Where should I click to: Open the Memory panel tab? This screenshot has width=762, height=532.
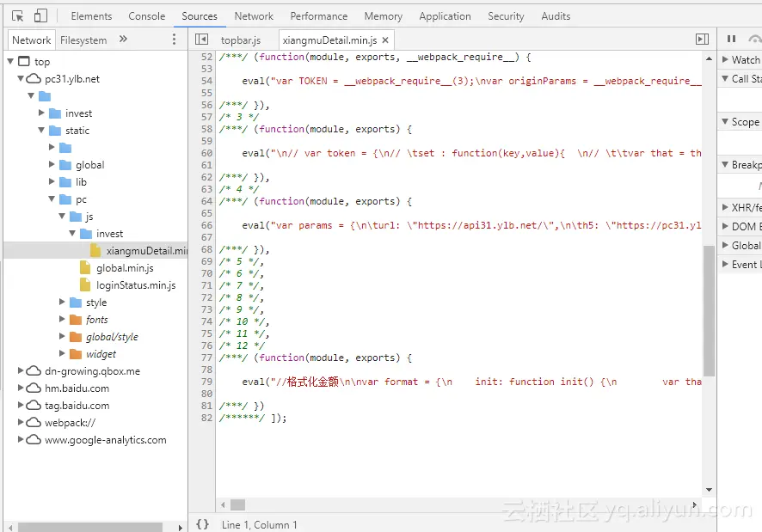(384, 16)
